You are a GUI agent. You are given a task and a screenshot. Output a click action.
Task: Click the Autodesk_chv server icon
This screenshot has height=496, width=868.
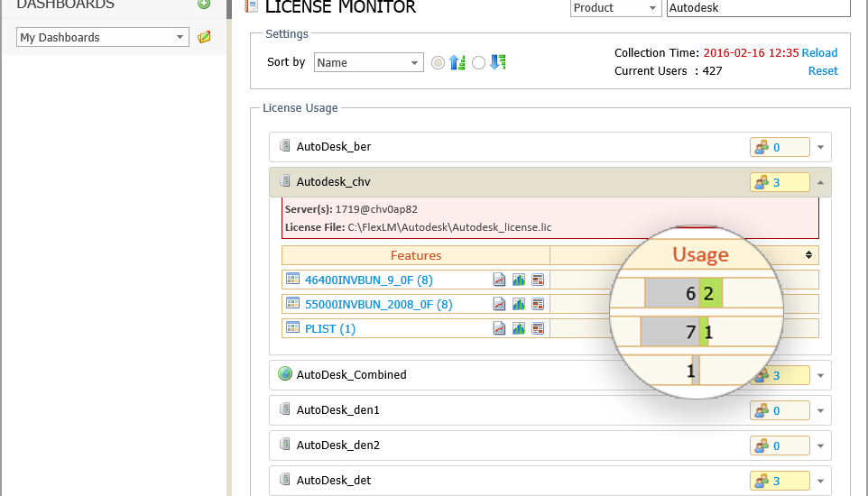pyautogui.click(x=284, y=181)
